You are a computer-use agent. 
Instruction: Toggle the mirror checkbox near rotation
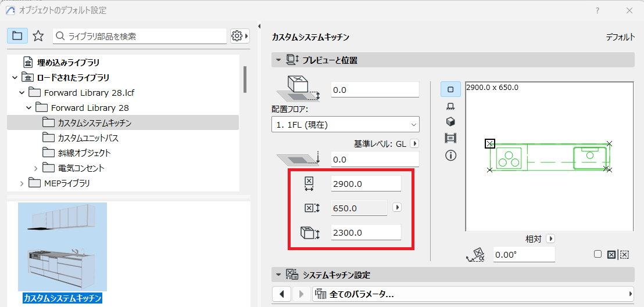[x=598, y=254]
